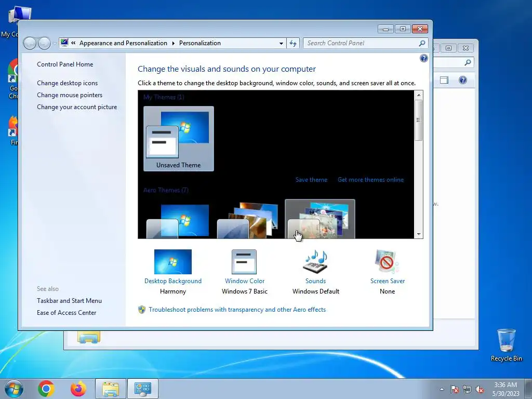Screen dimensions: 532x399
Task: Open recent pages dropdown beside nav arrows
Action: (x=55, y=44)
